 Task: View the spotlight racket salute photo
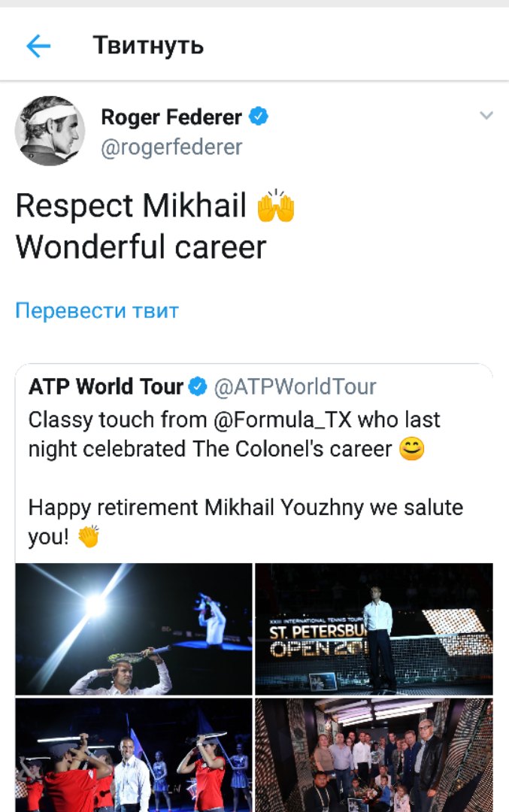(134, 629)
